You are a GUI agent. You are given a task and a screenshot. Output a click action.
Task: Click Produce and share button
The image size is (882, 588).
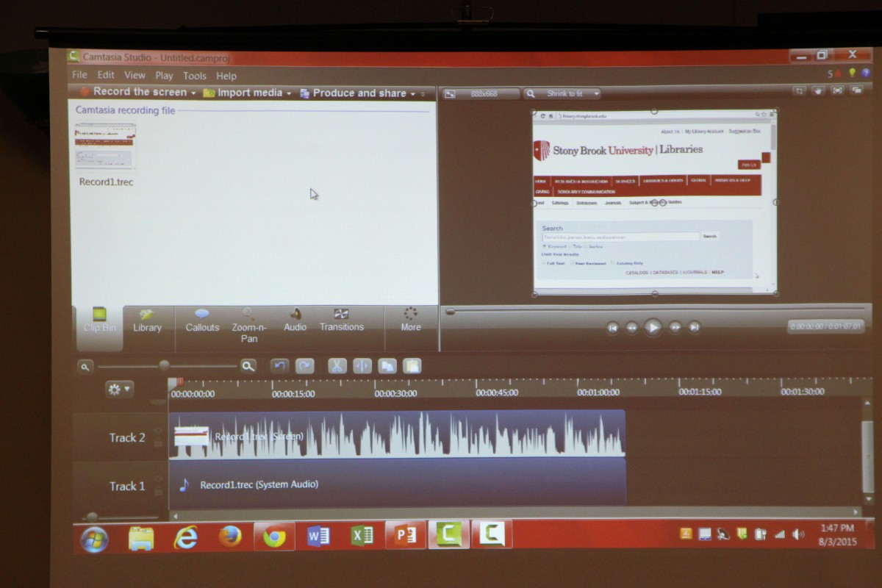pyautogui.click(x=353, y=93)
